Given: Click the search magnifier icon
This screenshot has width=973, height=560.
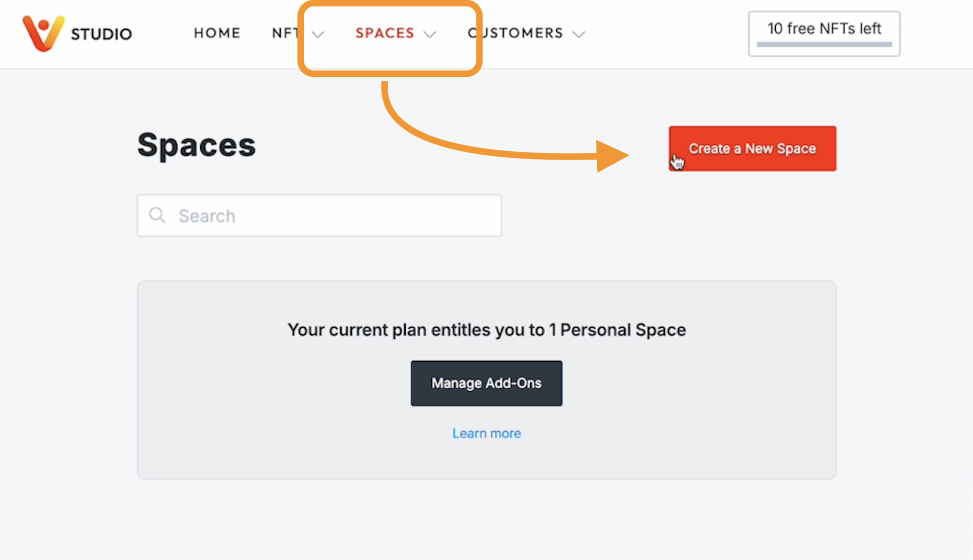Looking at the screenshot, I should click(x=157, y=215).
